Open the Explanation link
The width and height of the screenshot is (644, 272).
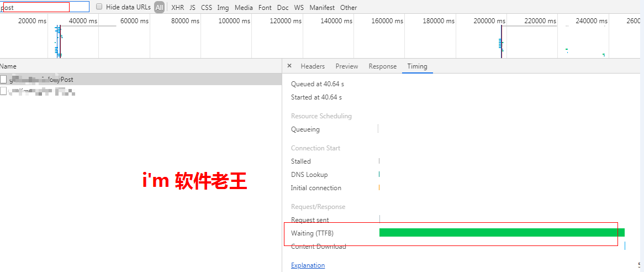coord(308,265)
